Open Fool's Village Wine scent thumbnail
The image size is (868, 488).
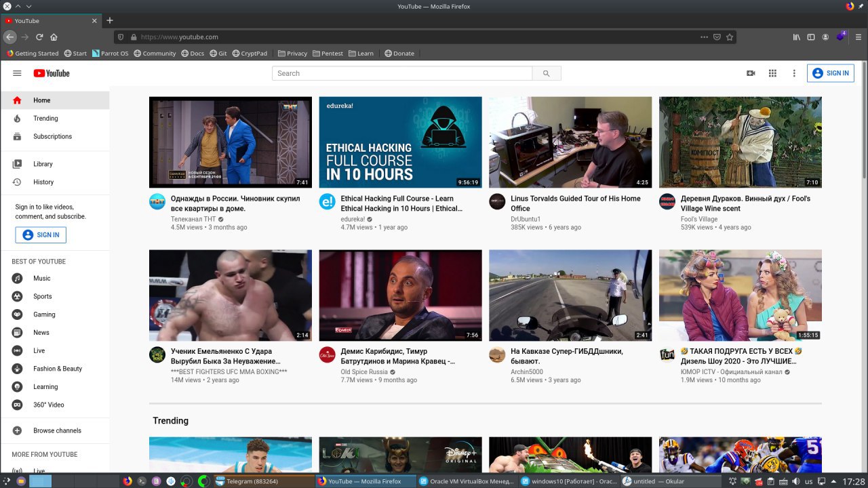[x=741, y=142]
